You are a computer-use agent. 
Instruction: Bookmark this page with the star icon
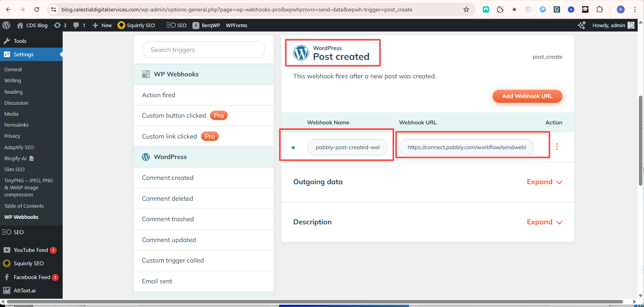point(466,9)
